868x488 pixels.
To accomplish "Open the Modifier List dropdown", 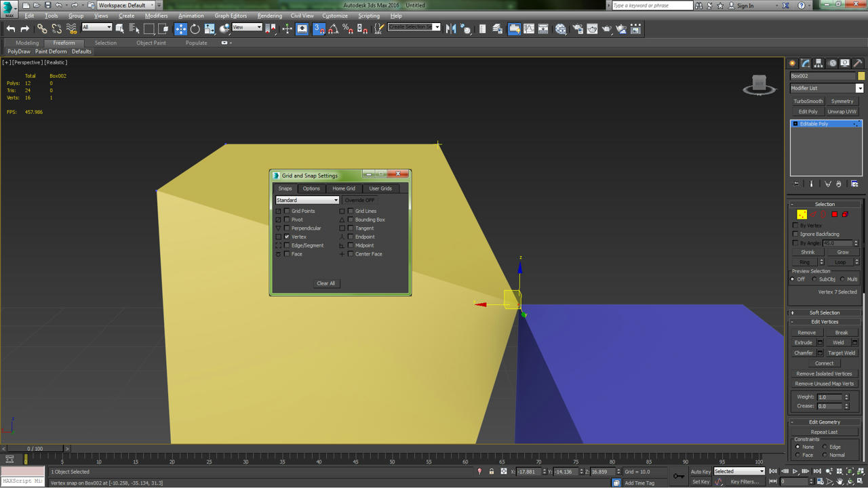I will point(827,88).
